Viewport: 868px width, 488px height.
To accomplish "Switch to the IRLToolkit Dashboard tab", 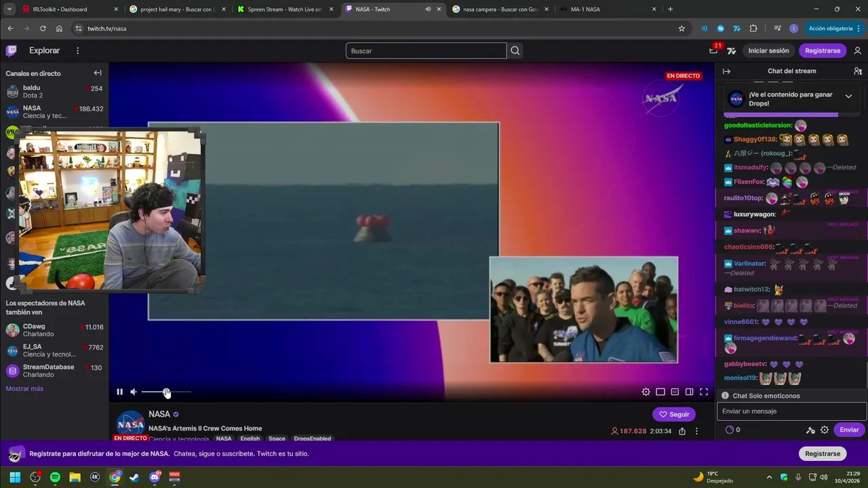I will pos(70,9).
